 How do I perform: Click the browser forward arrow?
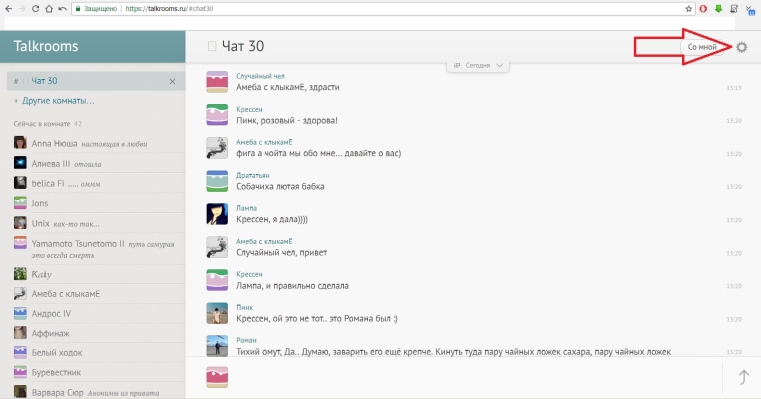(x=22, y=8)
